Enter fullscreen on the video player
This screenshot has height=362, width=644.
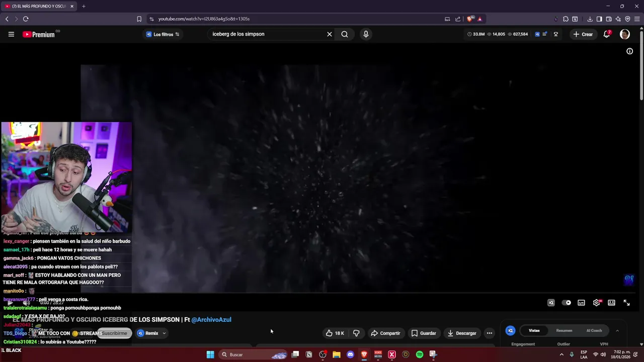[626, 303]
